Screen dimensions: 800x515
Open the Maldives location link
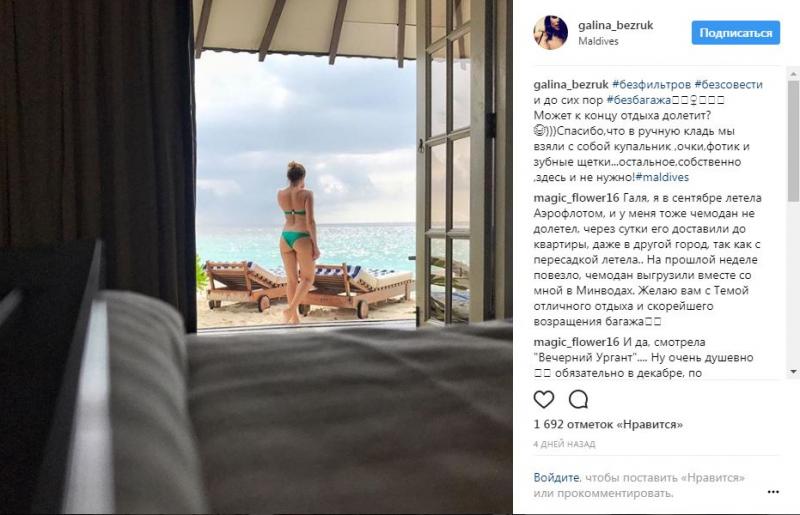pos(598,41)
